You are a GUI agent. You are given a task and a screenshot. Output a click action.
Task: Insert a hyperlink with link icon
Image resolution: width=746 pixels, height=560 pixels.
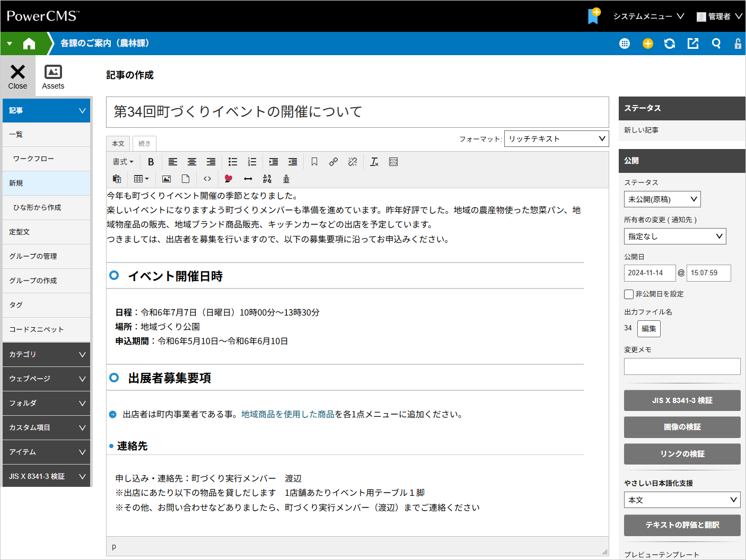click(x=333, y=162)
